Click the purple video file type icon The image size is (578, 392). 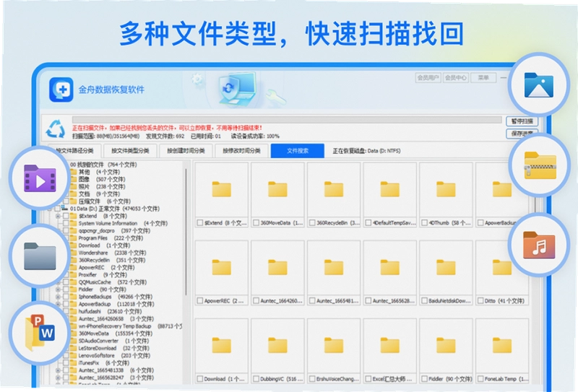tap(40, 179)
